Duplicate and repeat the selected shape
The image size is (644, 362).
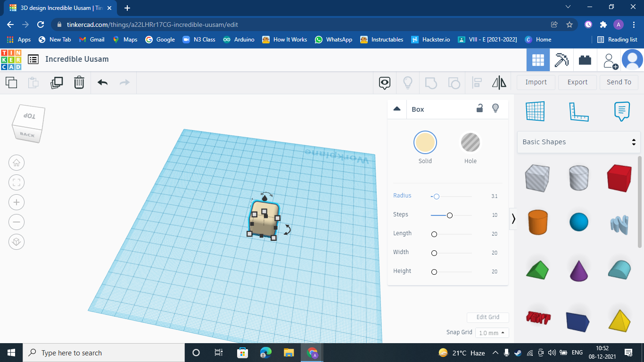[57, 82]
